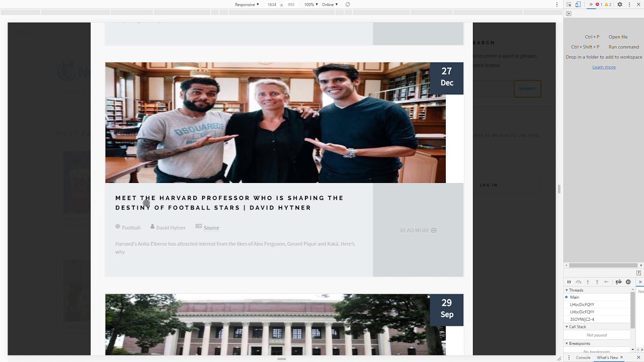Viewport: 644px width, 362px height.
Task: Open the 29 Sep article building photo
Action: [x=275, y=325]
